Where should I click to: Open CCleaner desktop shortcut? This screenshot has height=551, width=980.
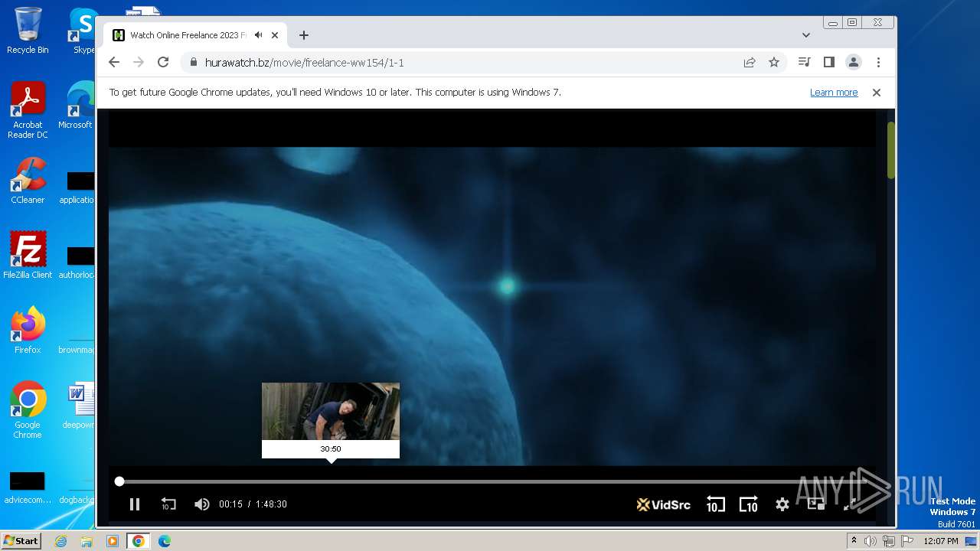[28, 181]
